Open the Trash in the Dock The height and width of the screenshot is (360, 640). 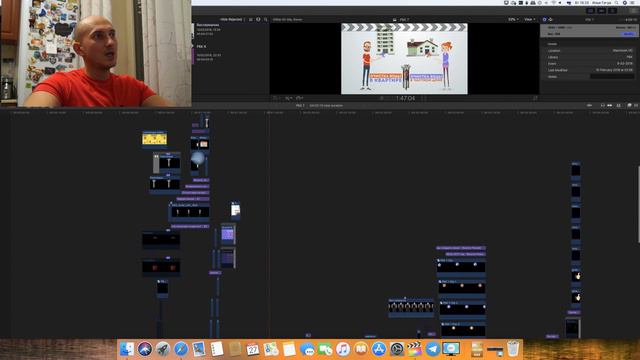pos(513,349)
